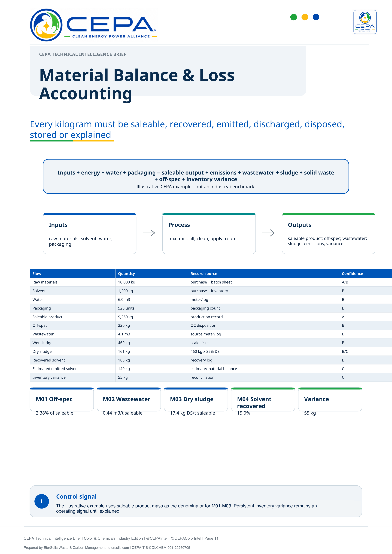Screen dimensions: 392x554
Task: Click the blue dot in the header
Action: pos(316,17)
